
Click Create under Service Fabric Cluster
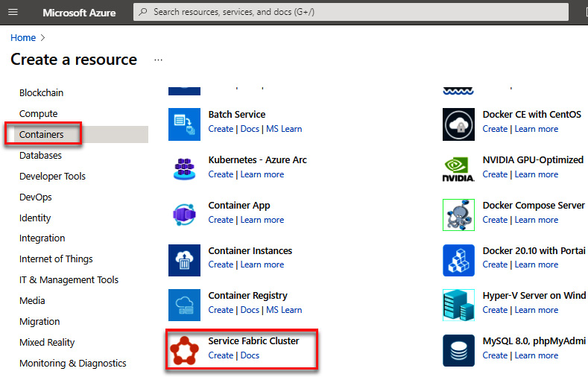click(x=221, y=355)
